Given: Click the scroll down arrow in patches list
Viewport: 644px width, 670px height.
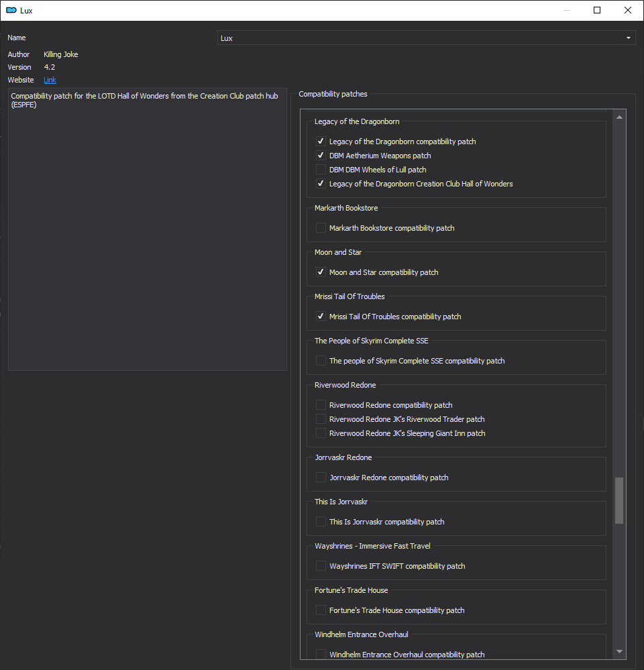Looking at the screenshot, I should (x=619, y=652).
